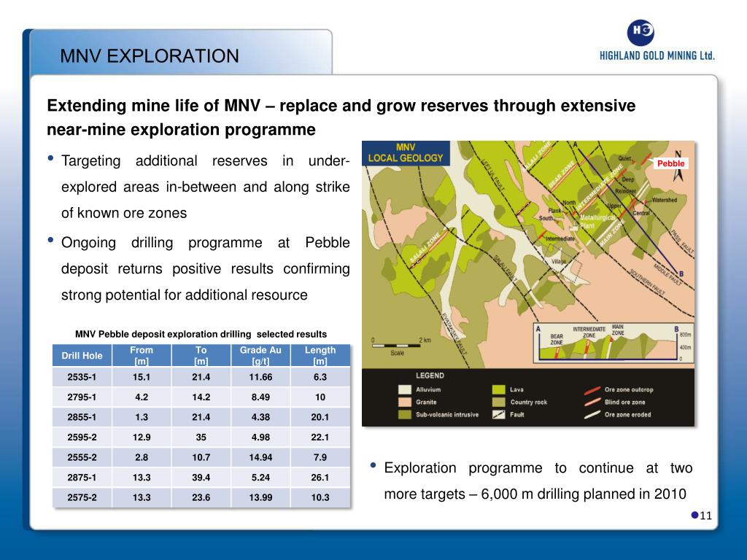Click the Watershed map label
The width and height of the screenshot is (747, 560).
(664, 200)
